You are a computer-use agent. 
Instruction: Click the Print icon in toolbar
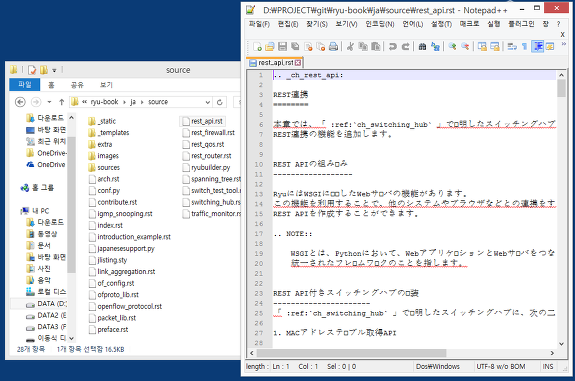333,47
